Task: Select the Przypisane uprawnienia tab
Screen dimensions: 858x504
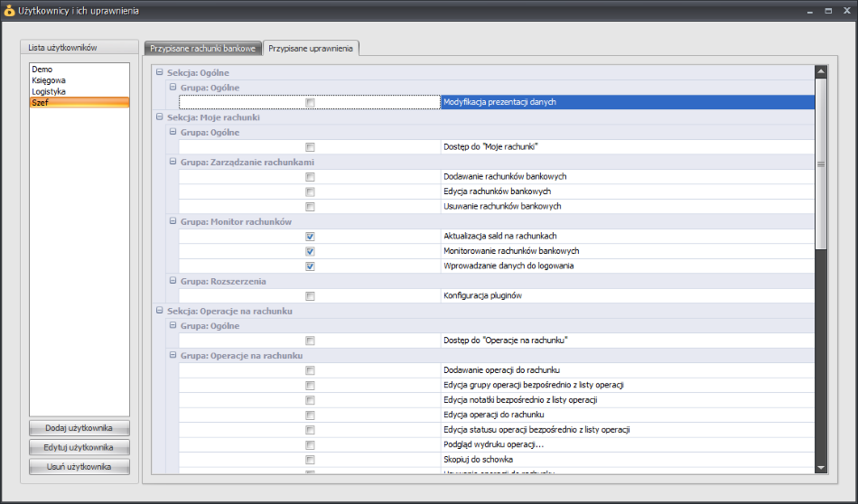Action: coord(311,48)
